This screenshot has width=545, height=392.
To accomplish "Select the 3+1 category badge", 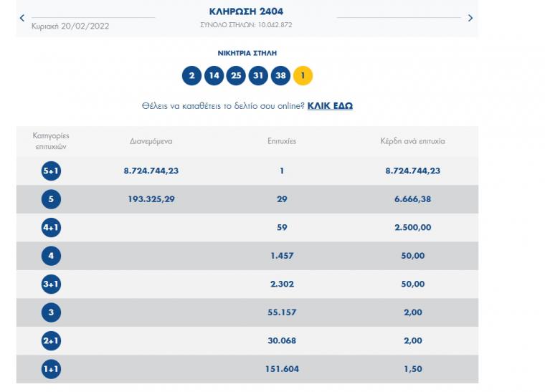I will [x=51, y=284].
